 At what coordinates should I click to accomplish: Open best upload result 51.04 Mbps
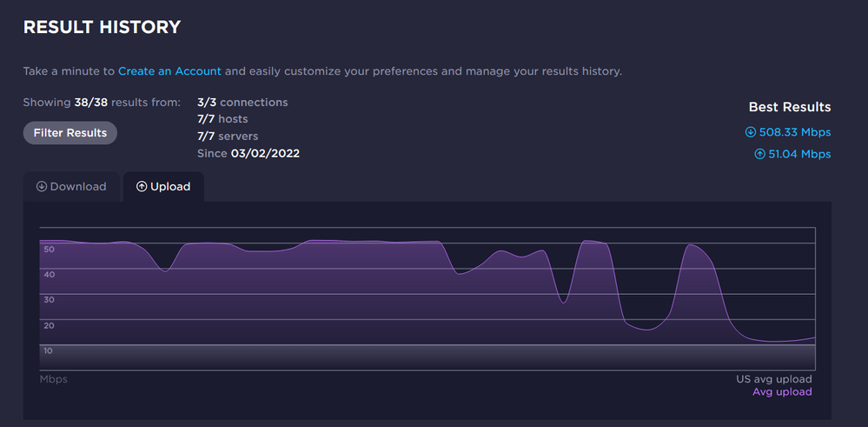(x=798, y=155)
